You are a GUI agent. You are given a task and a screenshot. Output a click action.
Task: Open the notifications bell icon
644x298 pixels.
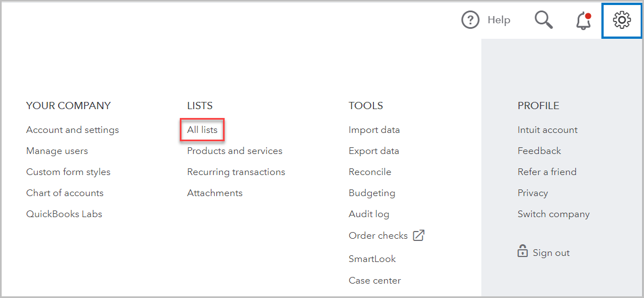coord(584,21)
